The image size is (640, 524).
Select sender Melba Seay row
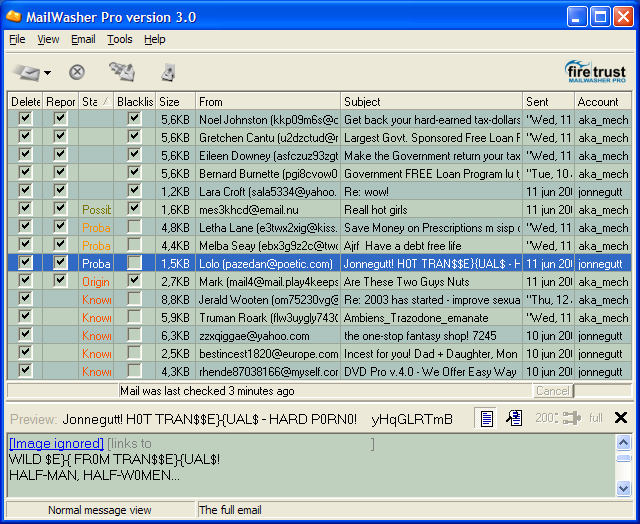click(x=268, y=246)
